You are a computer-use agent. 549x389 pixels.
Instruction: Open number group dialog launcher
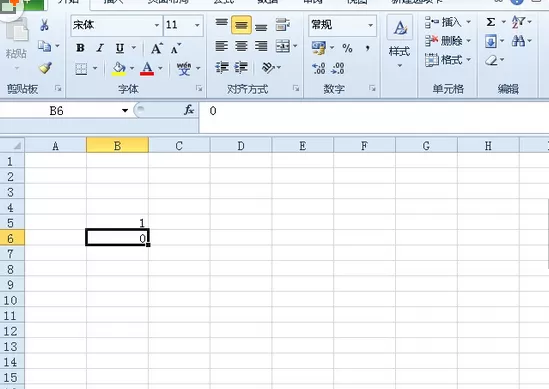pyautogui.click(x=373, y=89)
